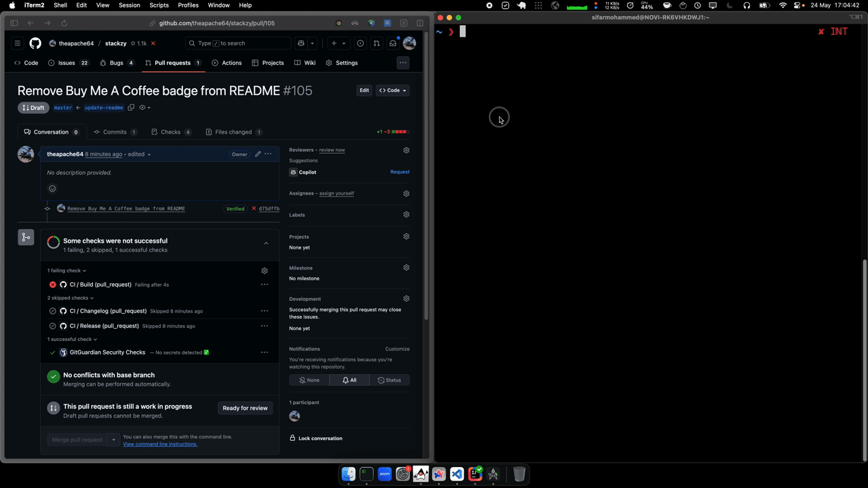Click browser reload page icon
Image resolution: width=868 pixels, height=488 pixels.
pyautogui.click(x=64, y=23)
